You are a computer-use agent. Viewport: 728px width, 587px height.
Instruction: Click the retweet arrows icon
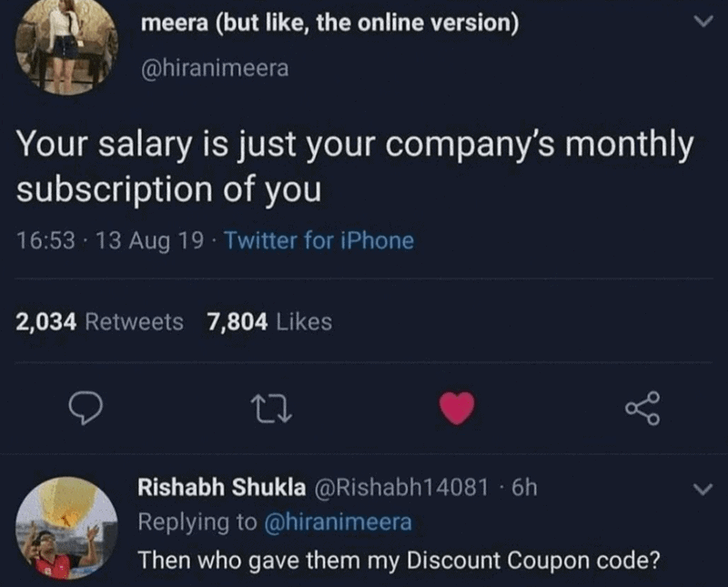(271, 409)
